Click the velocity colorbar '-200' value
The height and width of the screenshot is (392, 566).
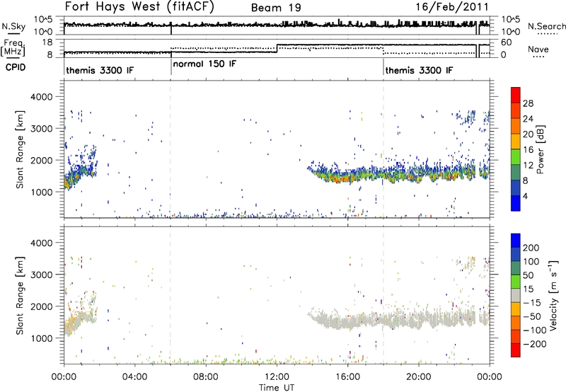(535, 345)
